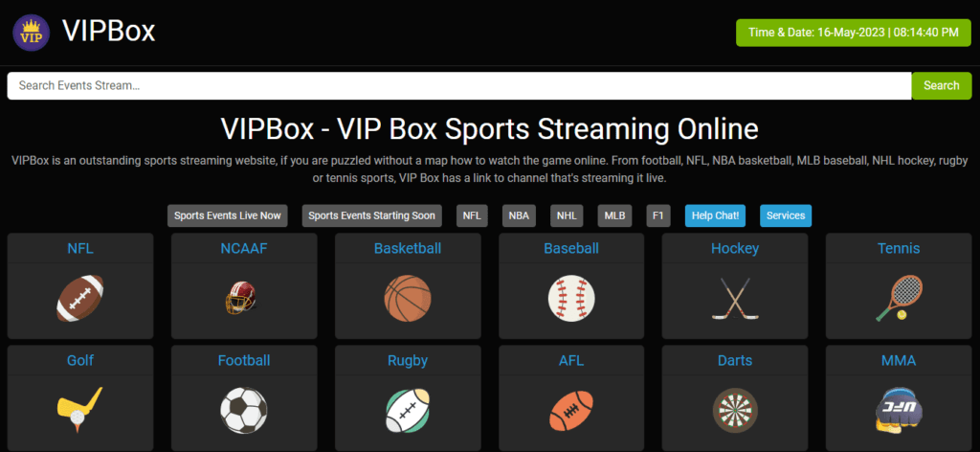Screen dimensions: 980x452
Task: Open the MMA category title link
Action: [899, 360]
